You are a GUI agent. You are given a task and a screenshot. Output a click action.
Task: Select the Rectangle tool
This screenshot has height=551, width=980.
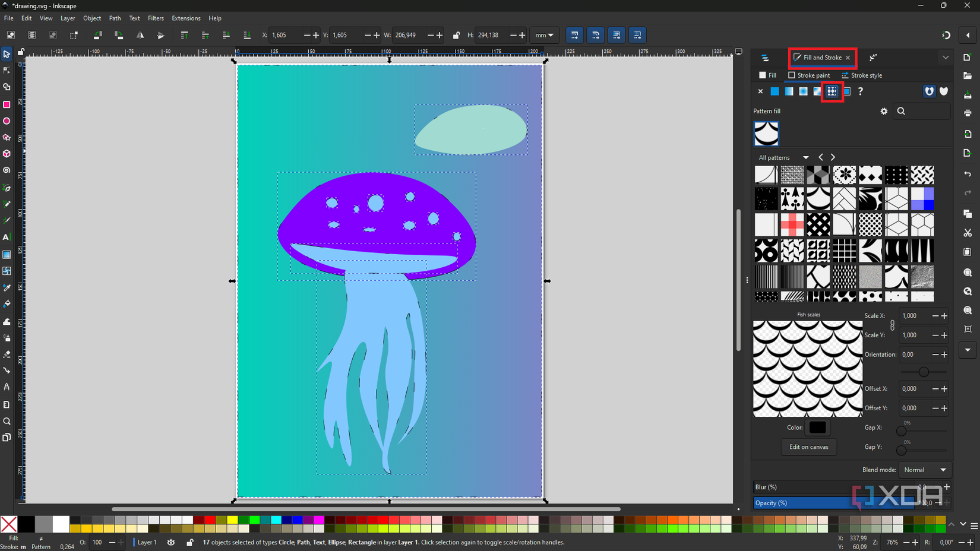click(x=7, y=104)
